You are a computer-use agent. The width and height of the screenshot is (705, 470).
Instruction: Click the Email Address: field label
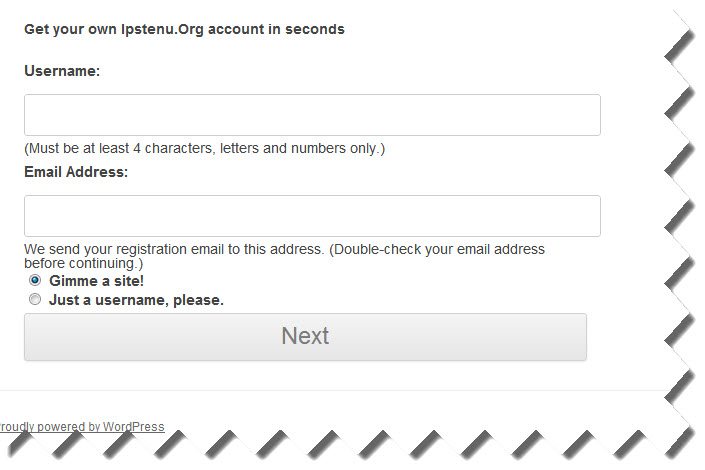76,172
